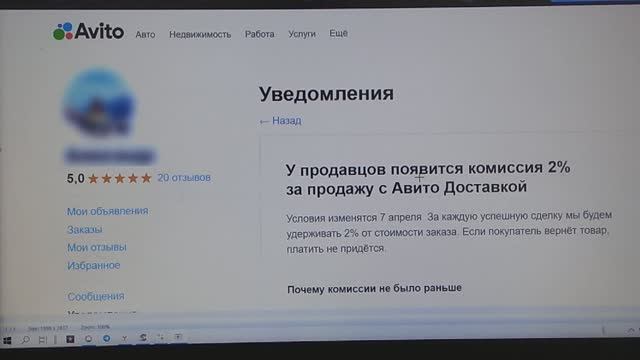640x360 pixels.
Task: Open the Работа category
Action: coord(260,34)
